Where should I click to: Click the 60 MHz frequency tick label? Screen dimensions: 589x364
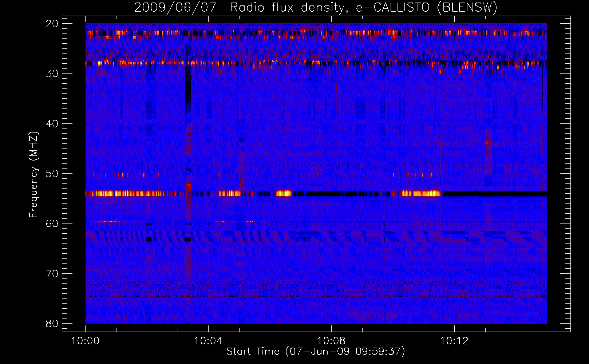pos(52,223)
